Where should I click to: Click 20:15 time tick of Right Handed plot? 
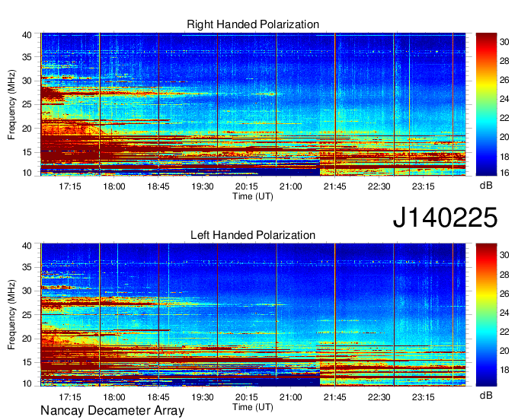[x=247, y=186]
